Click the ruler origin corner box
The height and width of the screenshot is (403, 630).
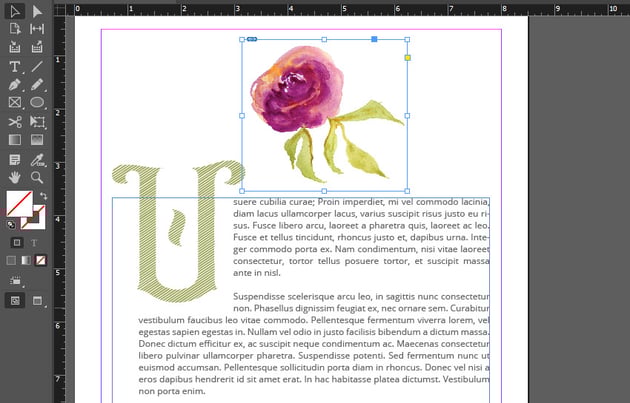pos(60,10)
